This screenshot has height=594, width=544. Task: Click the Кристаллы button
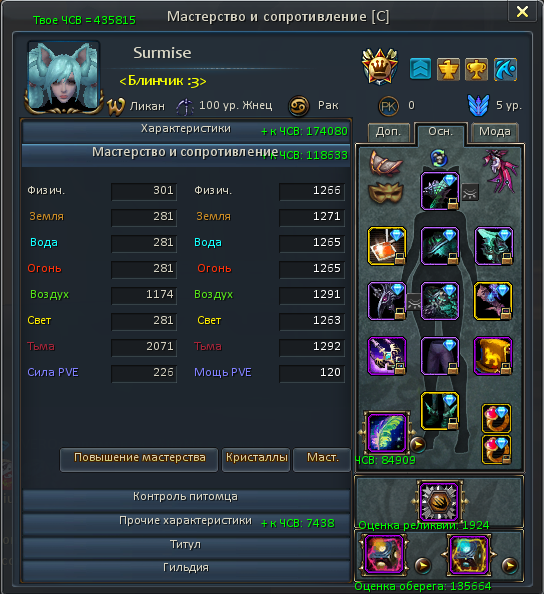[256, 459]
